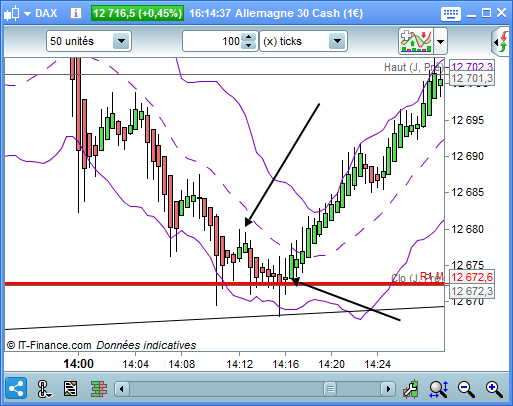Click the 12 701,3 price label
Image resolution: width=513 pixels, height=406 pixels.
pos(471,78)
